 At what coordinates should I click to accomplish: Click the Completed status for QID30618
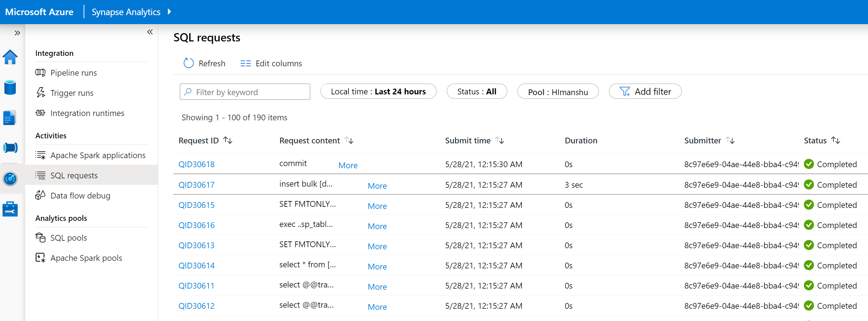pyautogui.click(x=837, y=164)
